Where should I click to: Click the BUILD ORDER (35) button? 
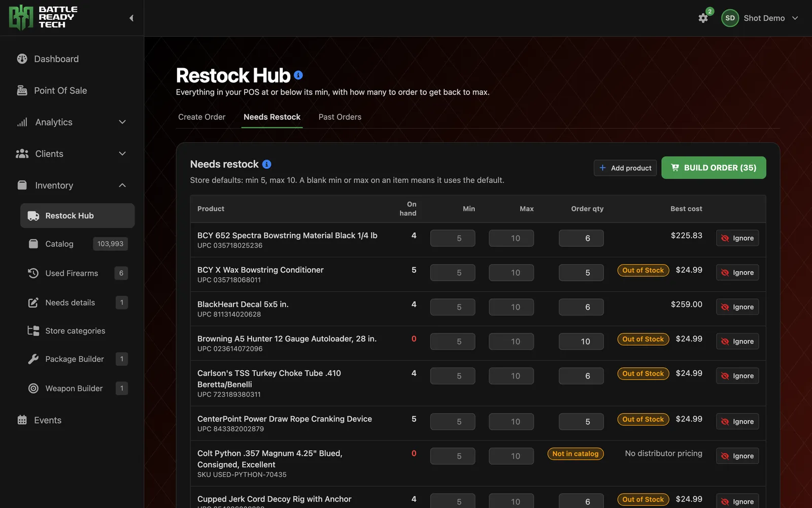714,168
